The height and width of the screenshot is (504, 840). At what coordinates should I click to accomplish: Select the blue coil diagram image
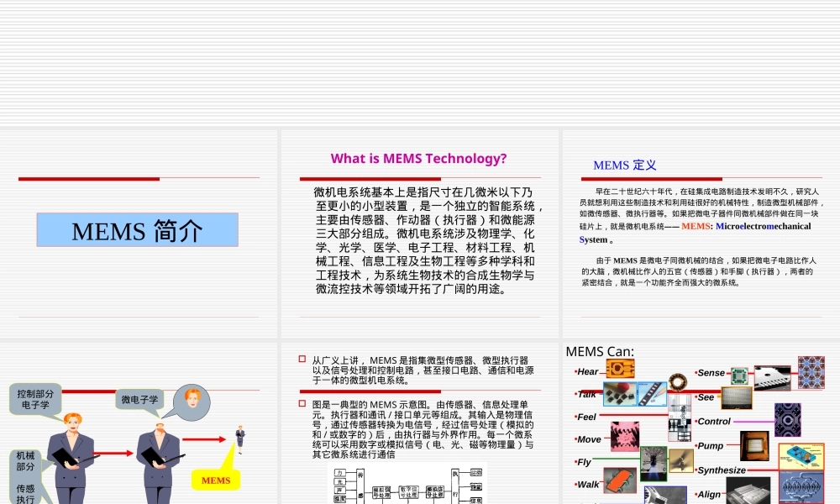click(802, 487)
